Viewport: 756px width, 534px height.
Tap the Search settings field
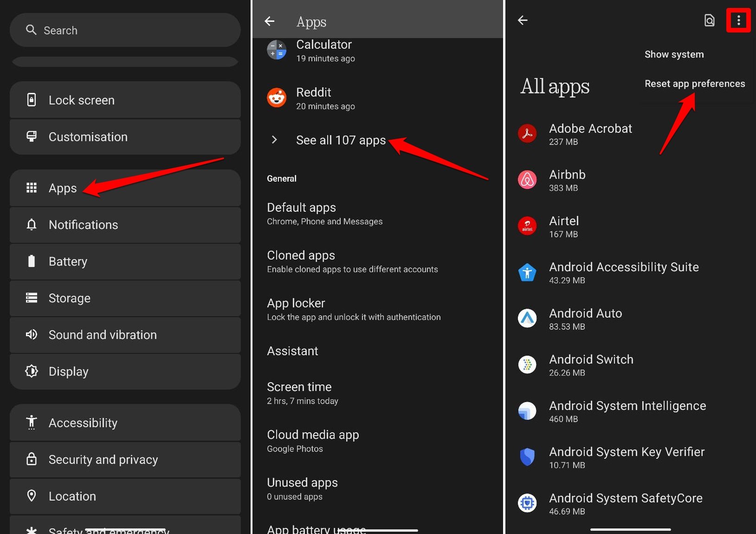click(125, 30)
